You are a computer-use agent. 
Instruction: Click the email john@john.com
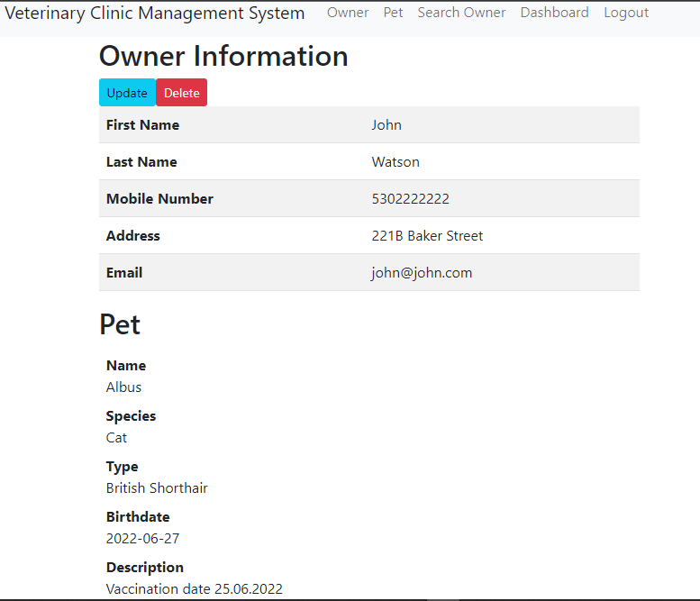422,273
